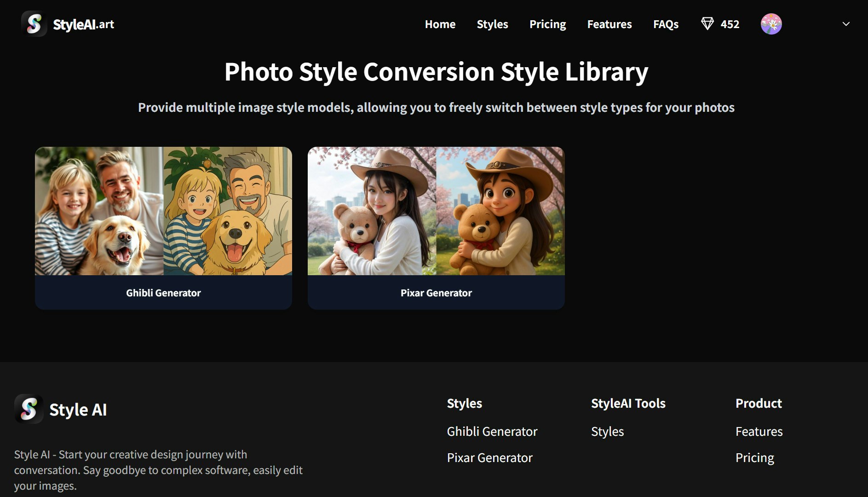Click the diamond credits icon
This screenshot has height=497, width=868.
(707, 24)
